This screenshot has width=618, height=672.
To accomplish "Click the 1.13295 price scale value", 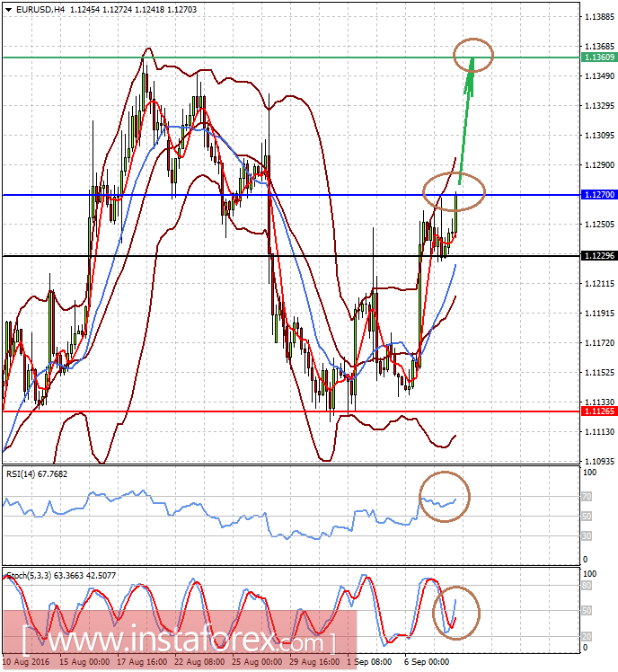I will [x=599, y=105].
